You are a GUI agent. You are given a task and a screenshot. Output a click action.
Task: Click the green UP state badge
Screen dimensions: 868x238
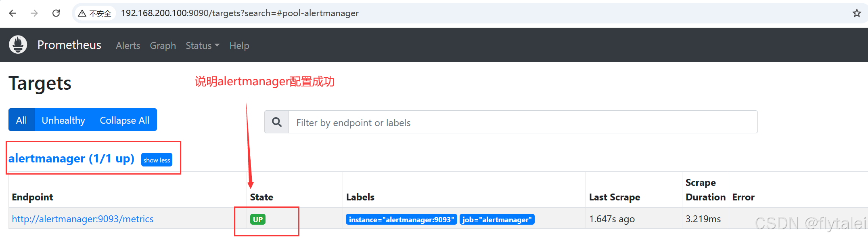(x=258, y=219)
